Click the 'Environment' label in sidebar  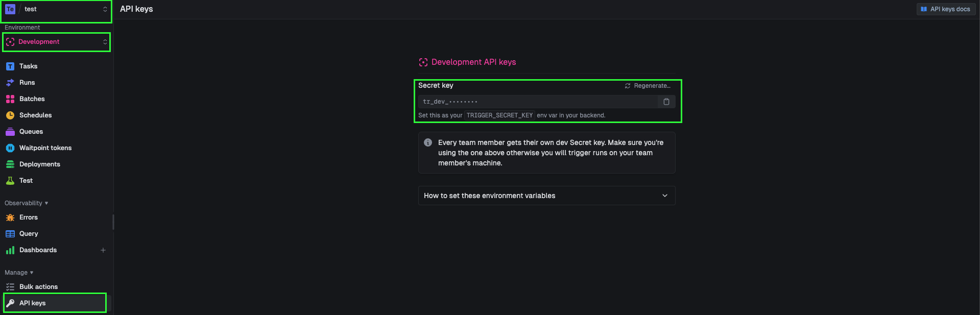22,28
